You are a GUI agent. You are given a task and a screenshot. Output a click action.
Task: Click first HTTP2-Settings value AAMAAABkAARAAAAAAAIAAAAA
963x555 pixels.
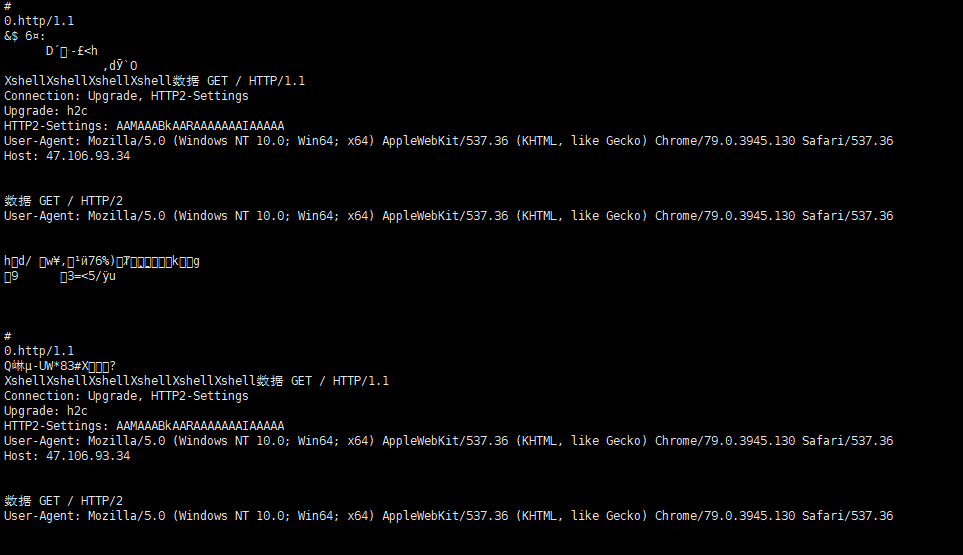(x=200, y=126)
